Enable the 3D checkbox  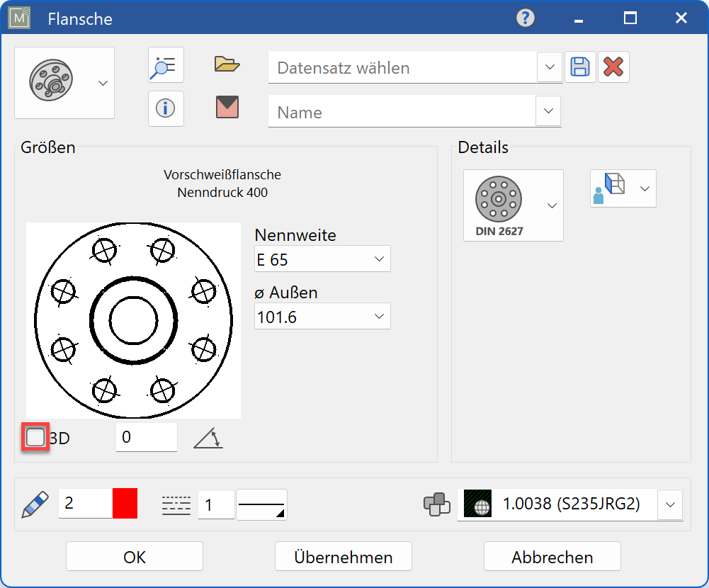35,437
